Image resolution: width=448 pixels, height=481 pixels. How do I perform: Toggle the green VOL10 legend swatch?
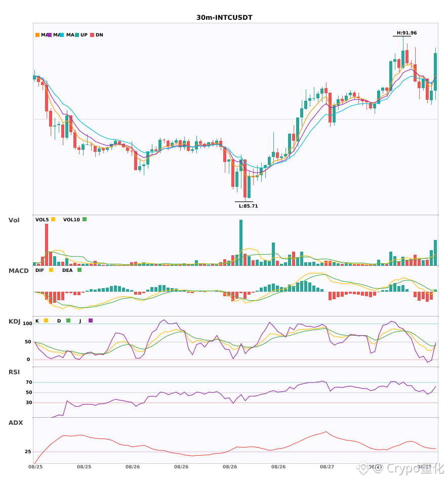click(85, 219)
